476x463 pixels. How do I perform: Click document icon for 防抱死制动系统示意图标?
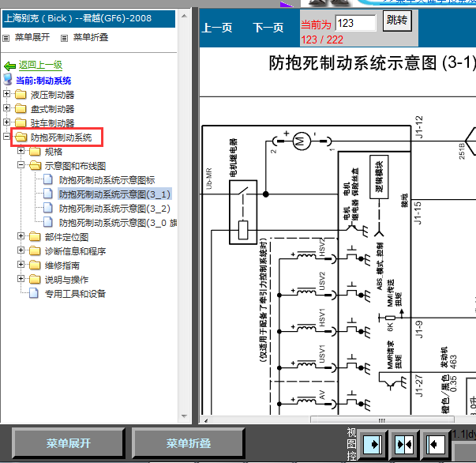48,179
